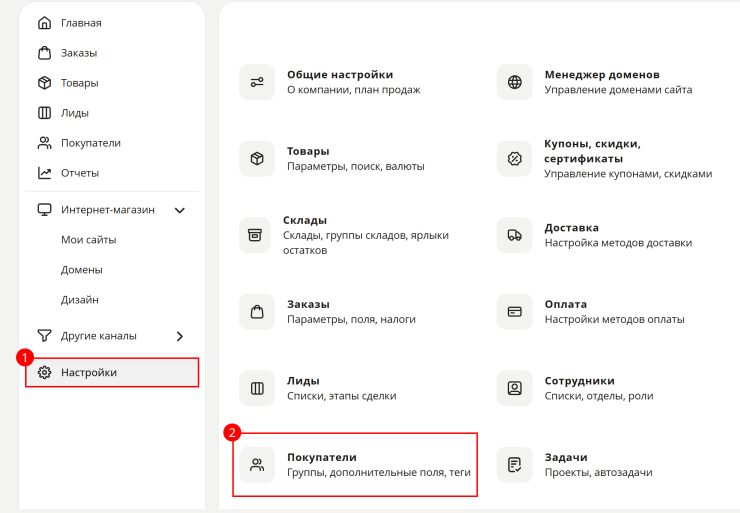
Task: Open Настройки in the sidebar
Action: pos(112,372)
